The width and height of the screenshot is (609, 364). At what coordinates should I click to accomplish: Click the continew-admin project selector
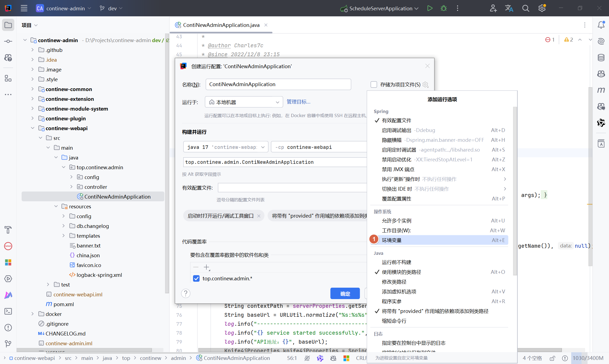63,8
